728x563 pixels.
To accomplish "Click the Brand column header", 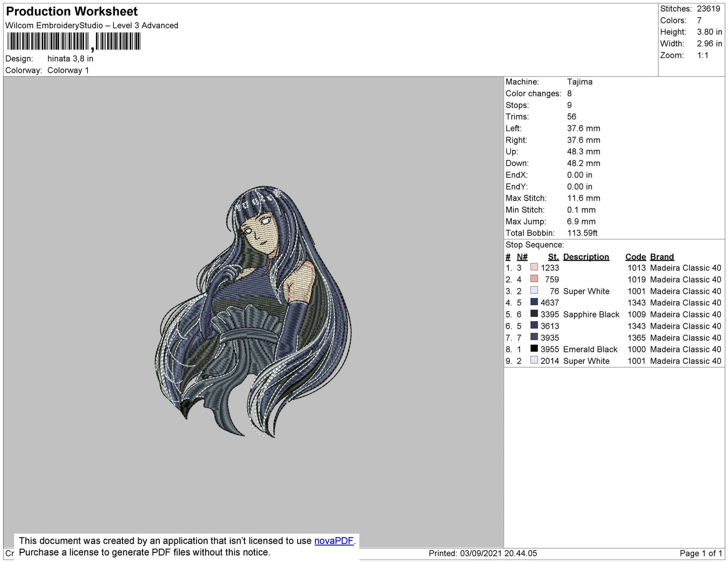I will [x=662, y=257].
